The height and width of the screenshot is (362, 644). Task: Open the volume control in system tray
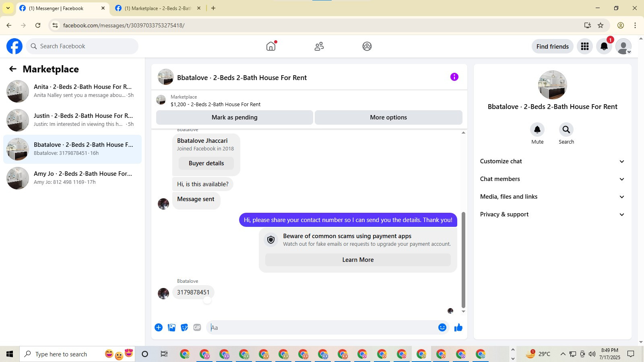(x=592, y=354)
